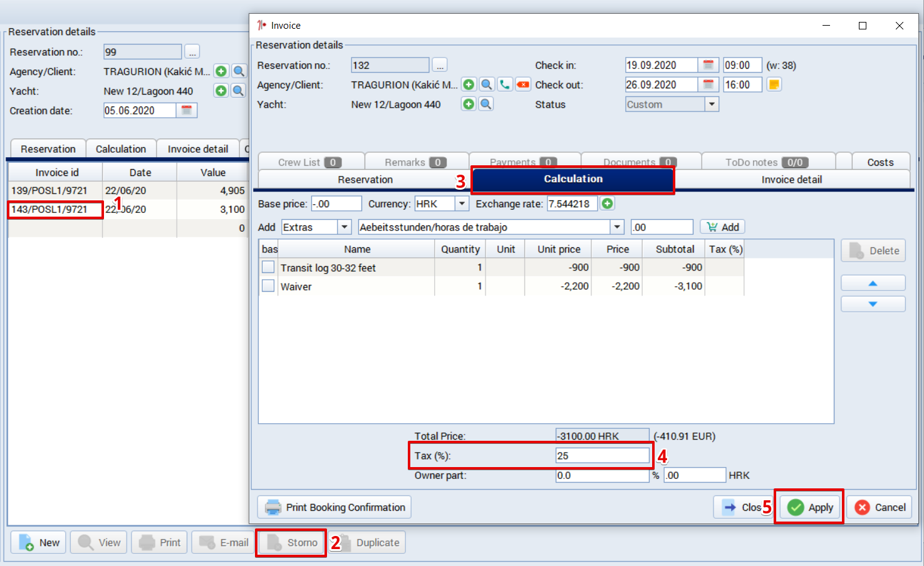Open the Extras type dropdown
The width and height of the screenshot is (924, 566).
[x=345, y=227]
